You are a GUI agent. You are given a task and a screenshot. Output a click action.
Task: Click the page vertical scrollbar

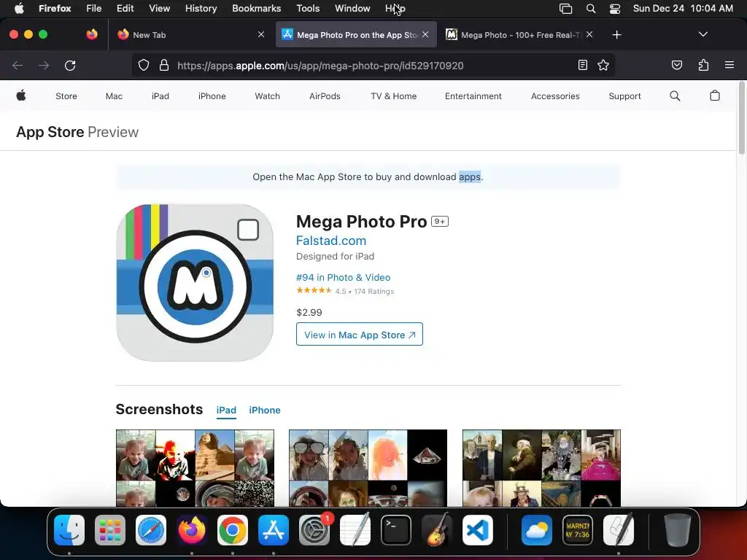pos(741,118)
